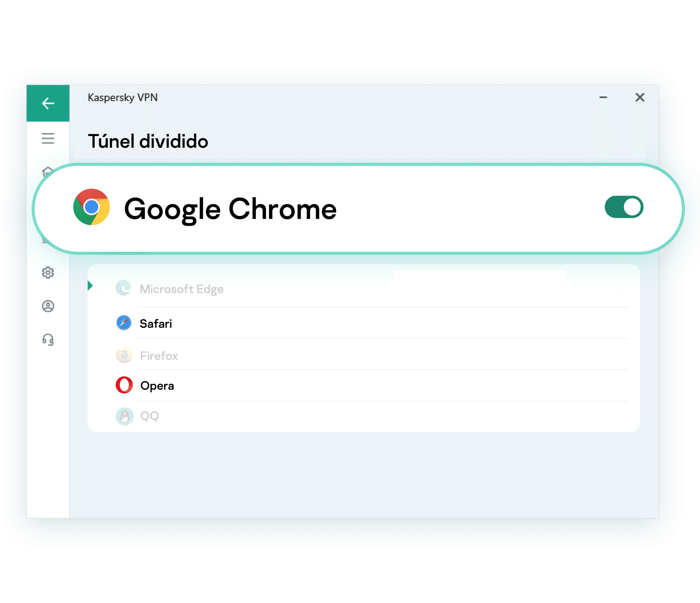Click the Safari compass icon
This screenshot has height=603, width=700.
click(x=124, y=323)
